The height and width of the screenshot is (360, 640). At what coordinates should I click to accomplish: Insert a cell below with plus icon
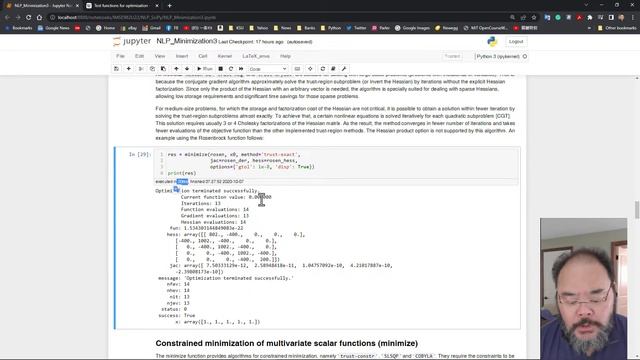129,69
